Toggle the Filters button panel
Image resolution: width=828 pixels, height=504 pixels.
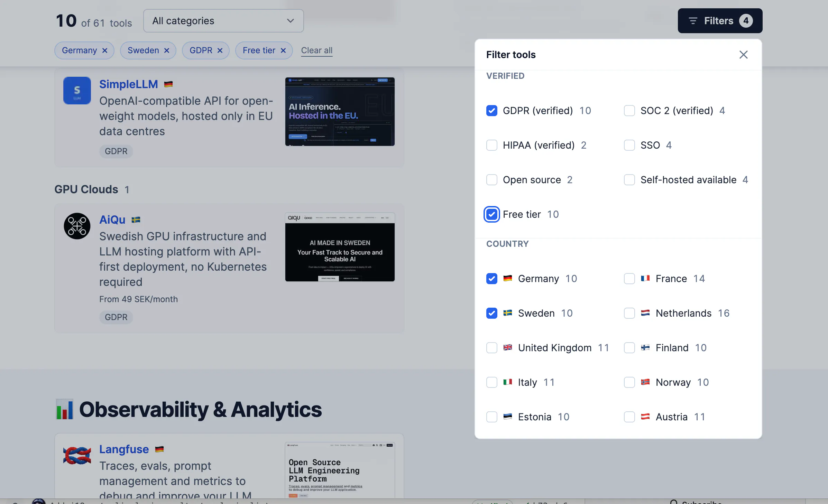point(720,21)
